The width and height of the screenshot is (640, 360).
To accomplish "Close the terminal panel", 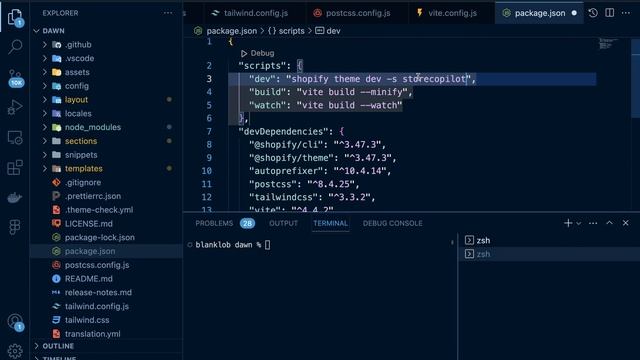I will 626,223.
